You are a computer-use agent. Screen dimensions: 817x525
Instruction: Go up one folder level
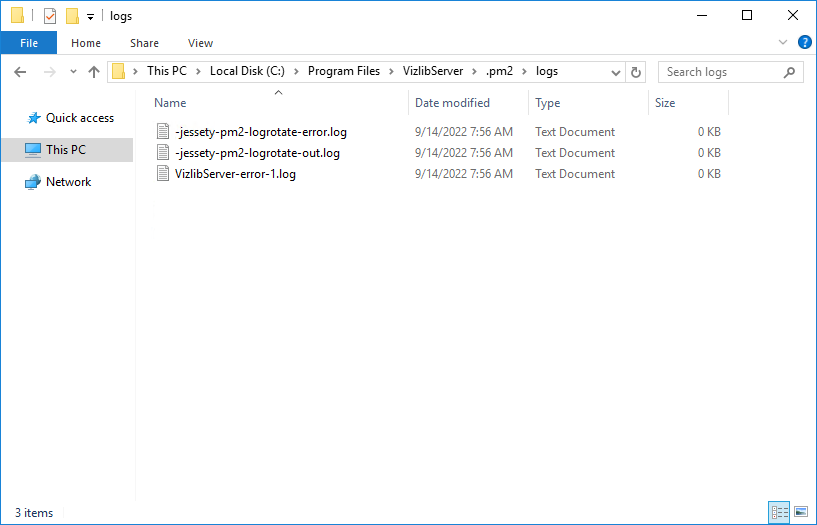[x=94, y=72]
